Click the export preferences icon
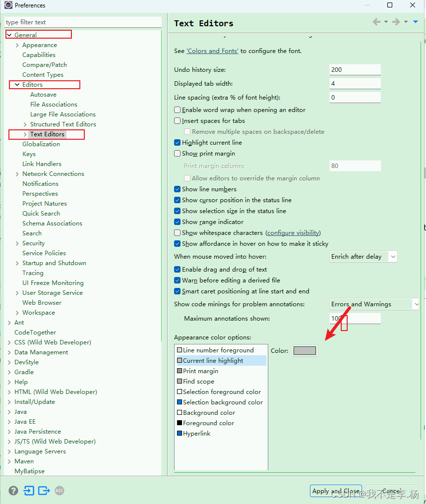The height and width of the screenshot is (504, 426). [x=44, y=491]
